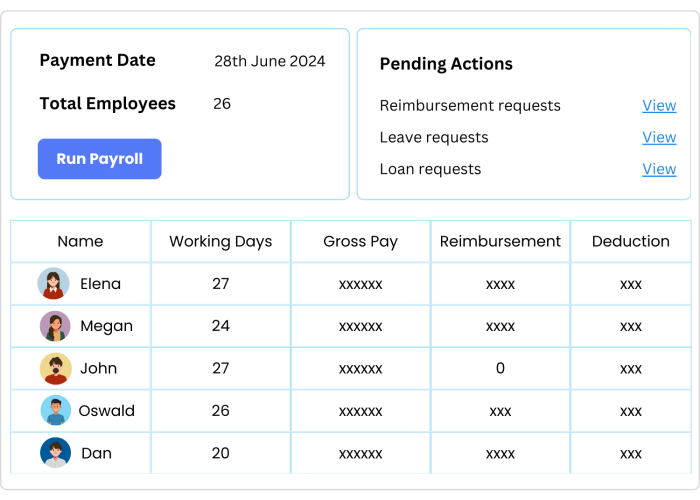This screenshot has width=700, height=500.
Task: Click the payment date 28th June 2024
Action: point(270,61)
